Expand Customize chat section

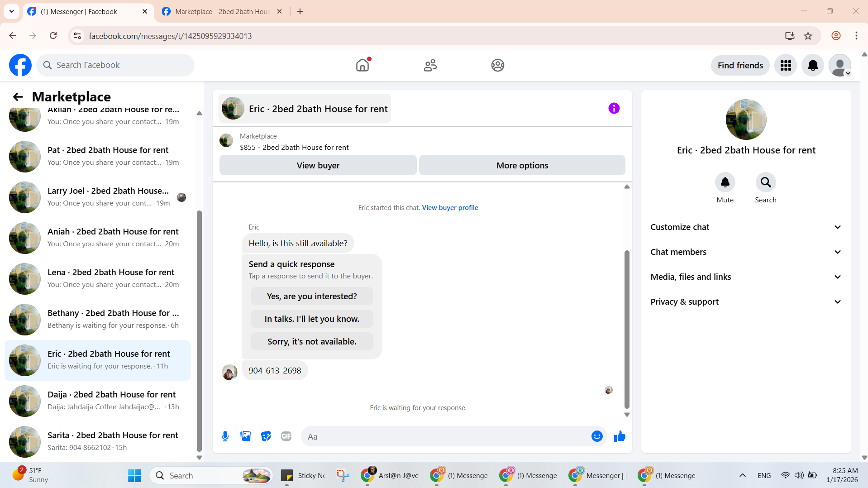click(746, 227)
